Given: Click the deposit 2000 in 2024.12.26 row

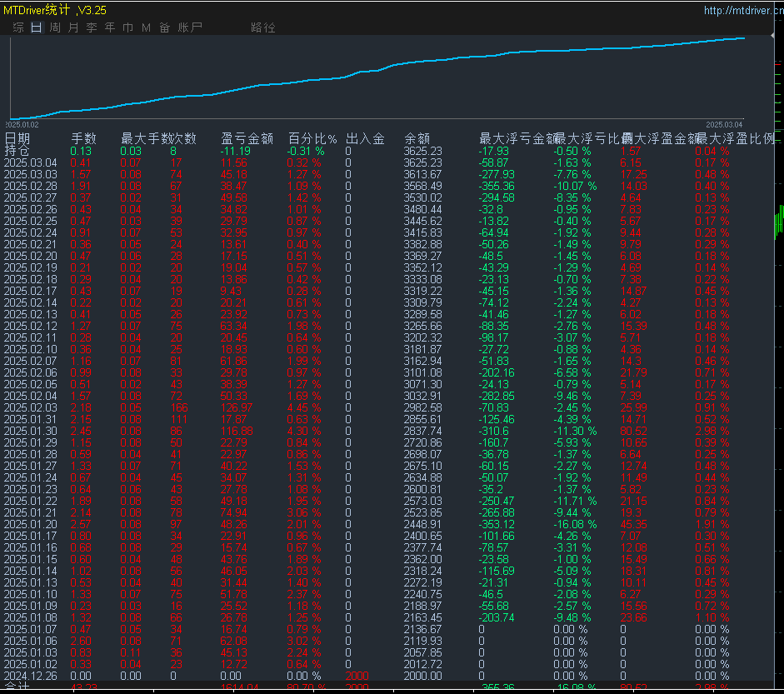Looking at the screenshot, I should [357, 676].
